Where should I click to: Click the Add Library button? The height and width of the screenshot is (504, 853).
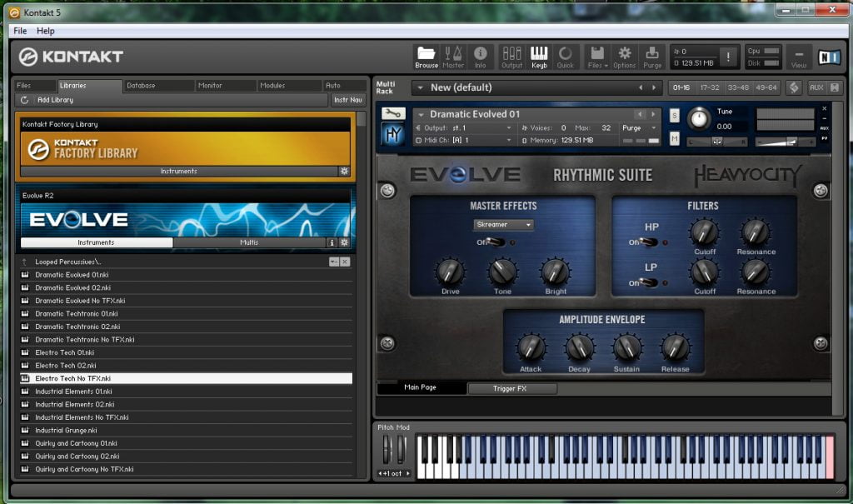tap(55, 100)
